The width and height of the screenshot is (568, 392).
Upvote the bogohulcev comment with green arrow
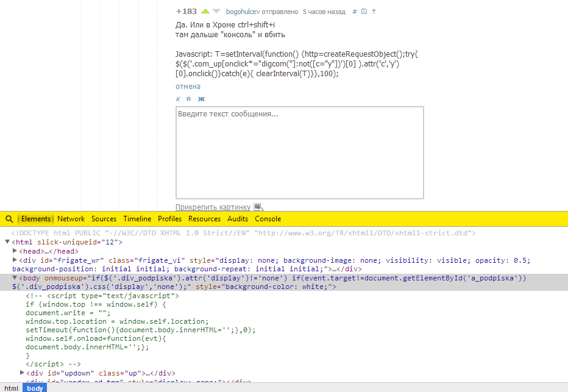click(x=205, y=12)
